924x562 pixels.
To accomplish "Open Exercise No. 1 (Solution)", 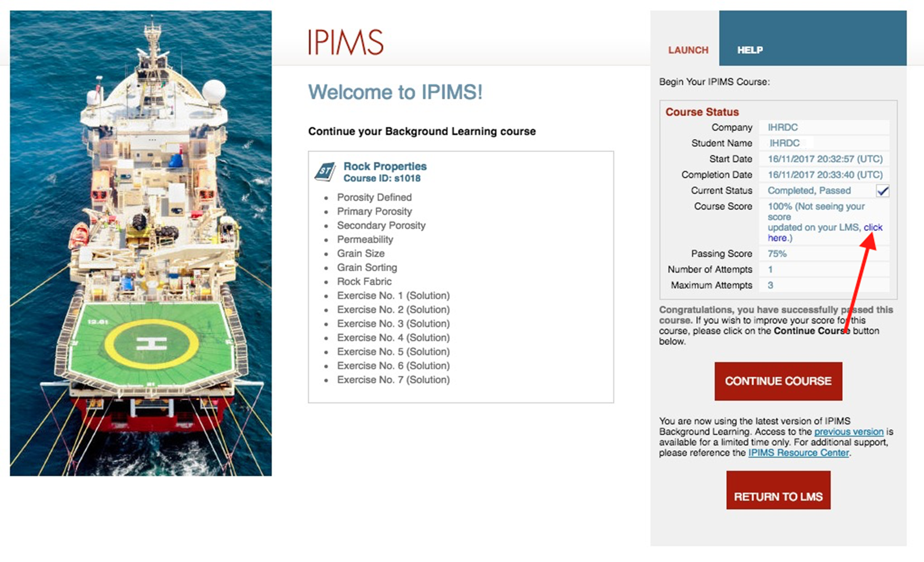I will coord(393,295).
